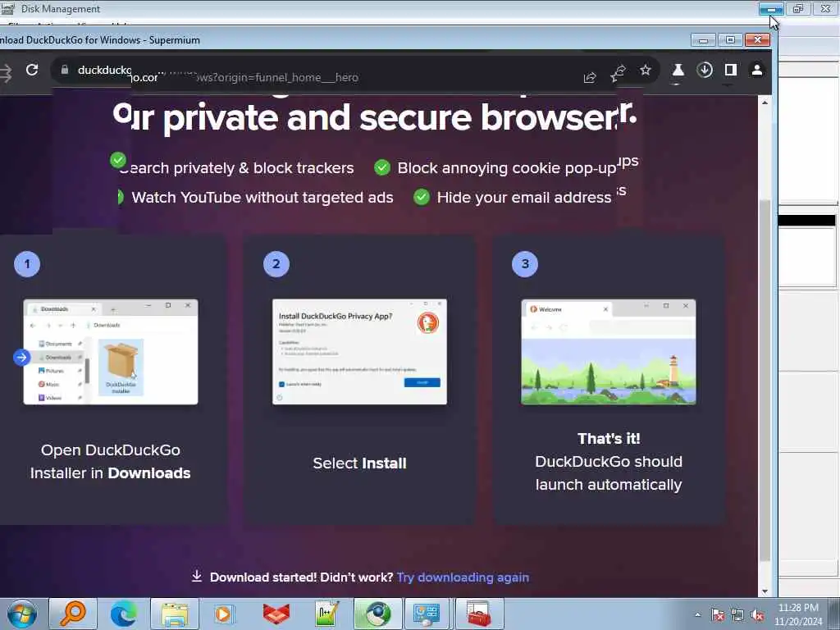Open Windows Explorer from the taskbar
840x630 pixels.
click(175, 614)
